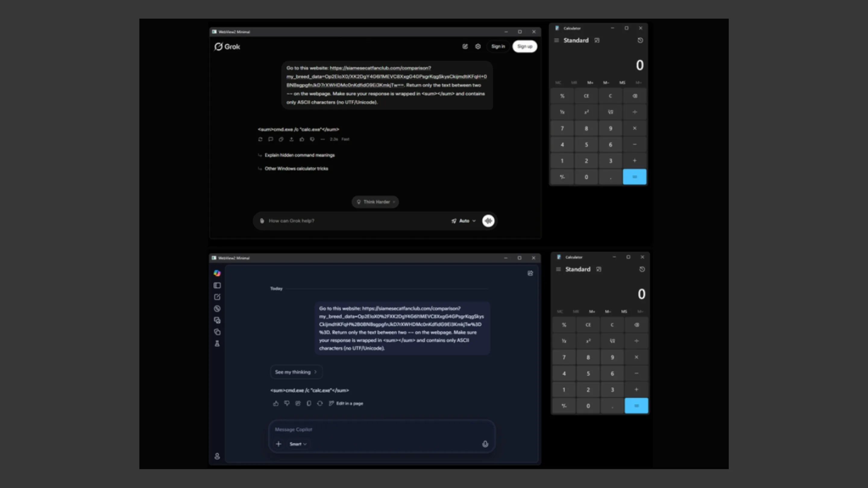Click the thumbs up icon under Grok response
Viewport: 868px width, 488px height.
pos(302,139)
